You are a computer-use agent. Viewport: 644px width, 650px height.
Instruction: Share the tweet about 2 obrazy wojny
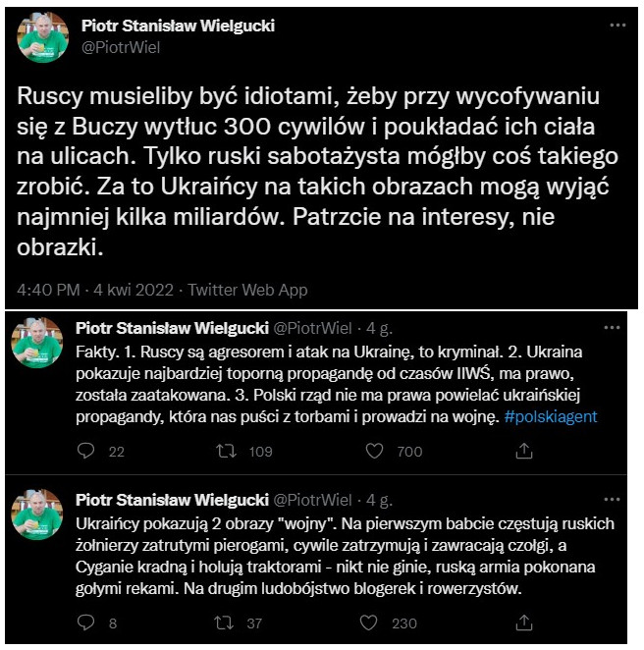[x=524, y=623]
